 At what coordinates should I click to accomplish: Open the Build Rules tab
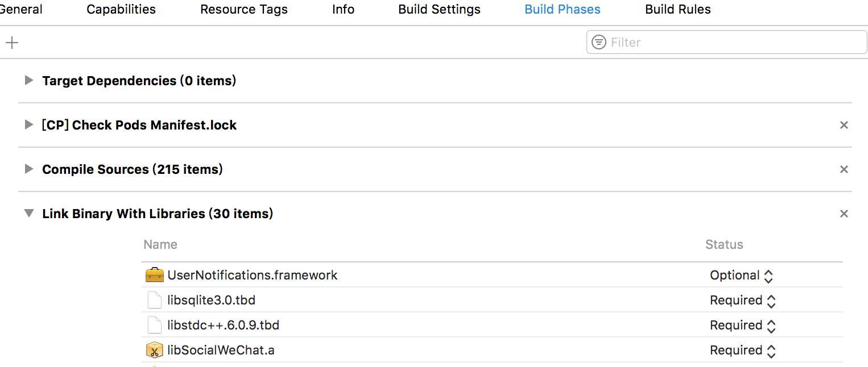(677, 10)
